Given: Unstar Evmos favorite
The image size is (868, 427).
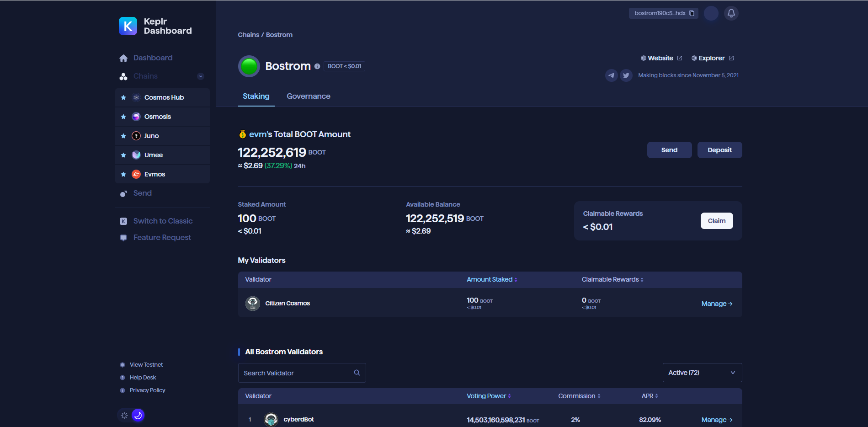Looking at the screenshot, I should pyautogui.click(x=123, y=174).
